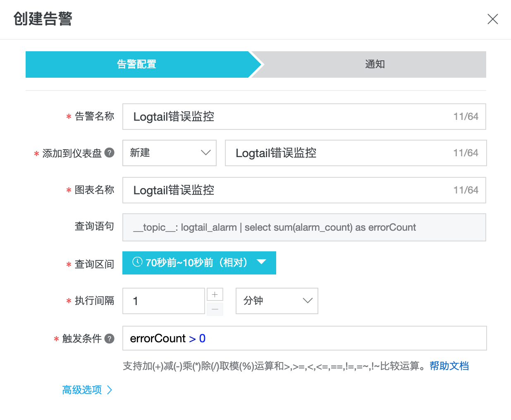Click the clock icon in 查询区间 button
511x420 pixels.
click(137, 262)
